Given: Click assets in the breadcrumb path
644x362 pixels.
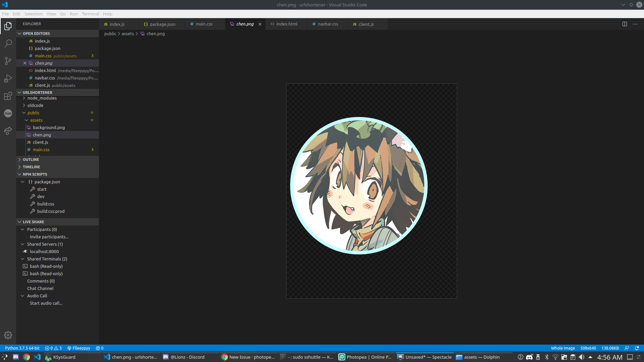Looking at the screenshot, I should [x=127, y=34].
